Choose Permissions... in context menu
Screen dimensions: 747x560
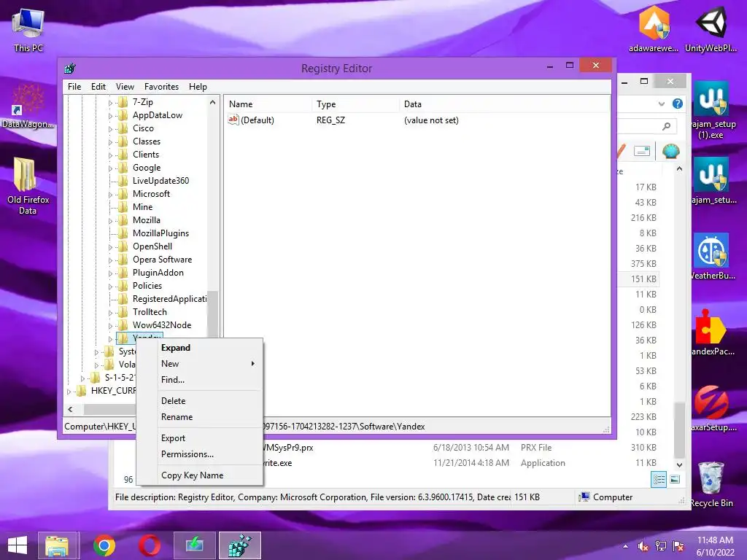click(200, 454)
